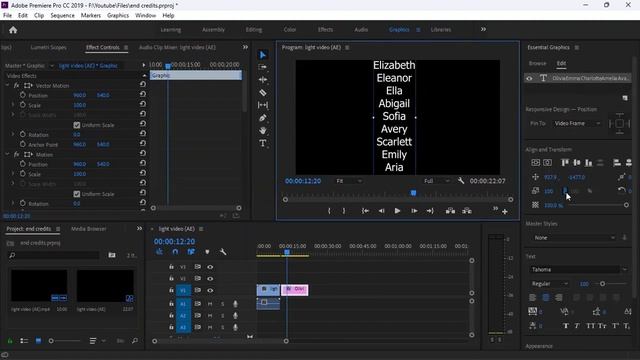The height and width of the screenshot is (360, 640).
Task: Adjust Project panel thumbnail zoom slider
Action: [x=51, y=340]
